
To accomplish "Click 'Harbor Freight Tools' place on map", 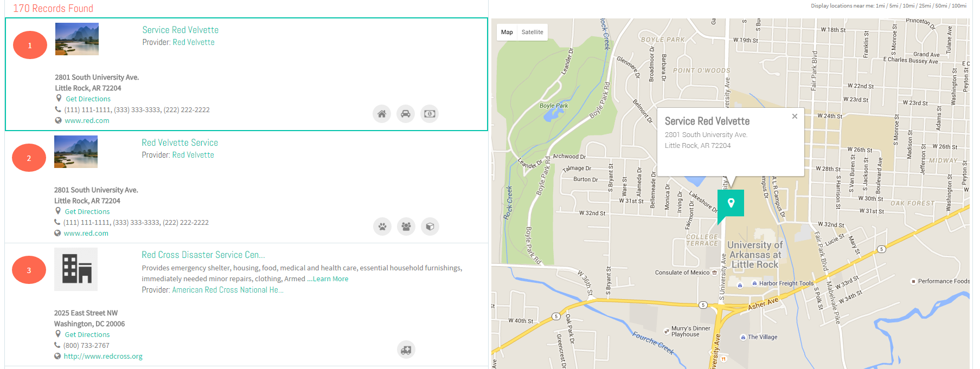I will tap(786, 283).
